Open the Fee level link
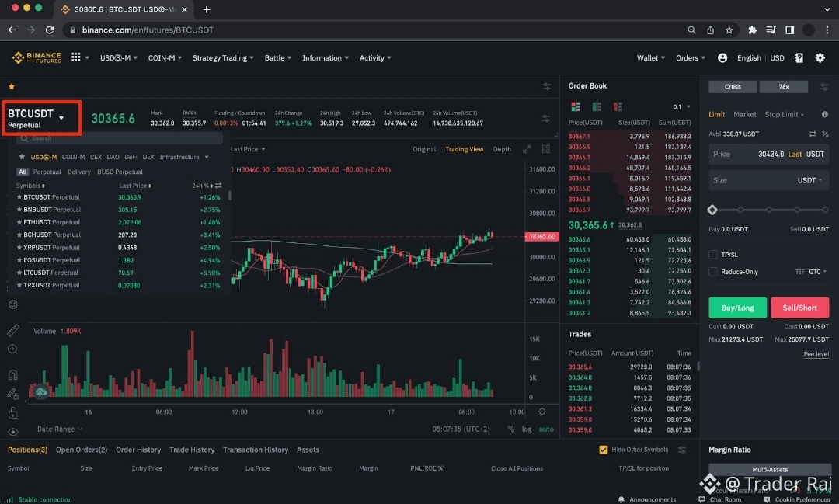 pos(816,354)
